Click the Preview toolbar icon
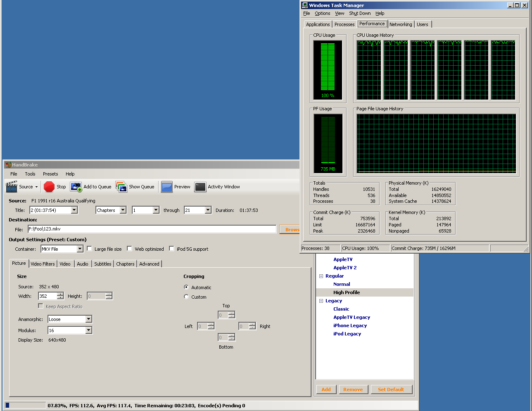Image resolution: width=532 pixels, height=411 pixels. (x=167, y=187)
